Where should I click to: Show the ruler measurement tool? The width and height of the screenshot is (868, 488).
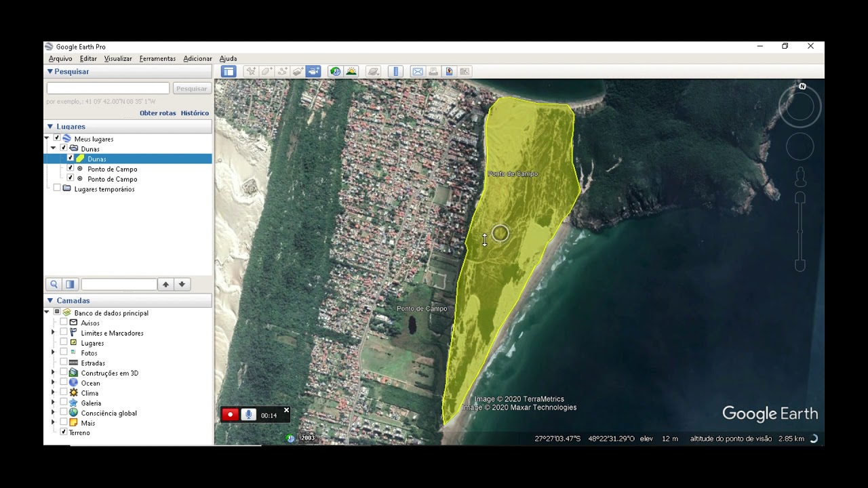click(396, 71)
